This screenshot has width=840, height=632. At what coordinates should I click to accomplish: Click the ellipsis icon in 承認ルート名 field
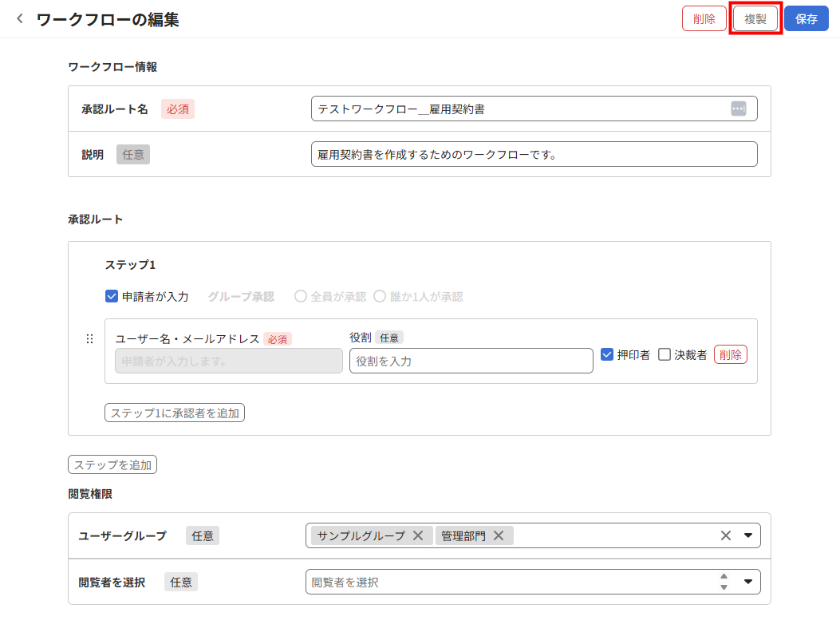point(738,109)
